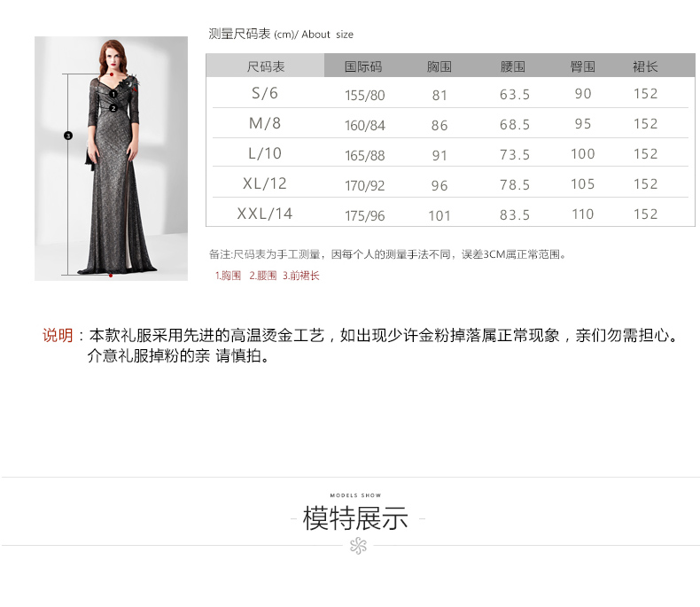The height and width of the screenshot is (607, 700).
Task: Click the bust marker number 1 on the dress
Action: 113,94
